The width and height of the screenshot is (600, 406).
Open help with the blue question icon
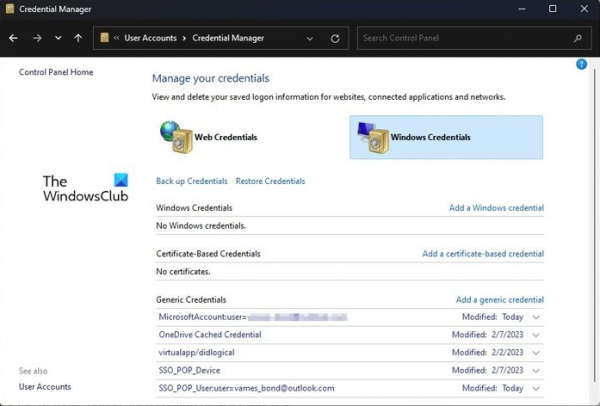click(581, 64)
